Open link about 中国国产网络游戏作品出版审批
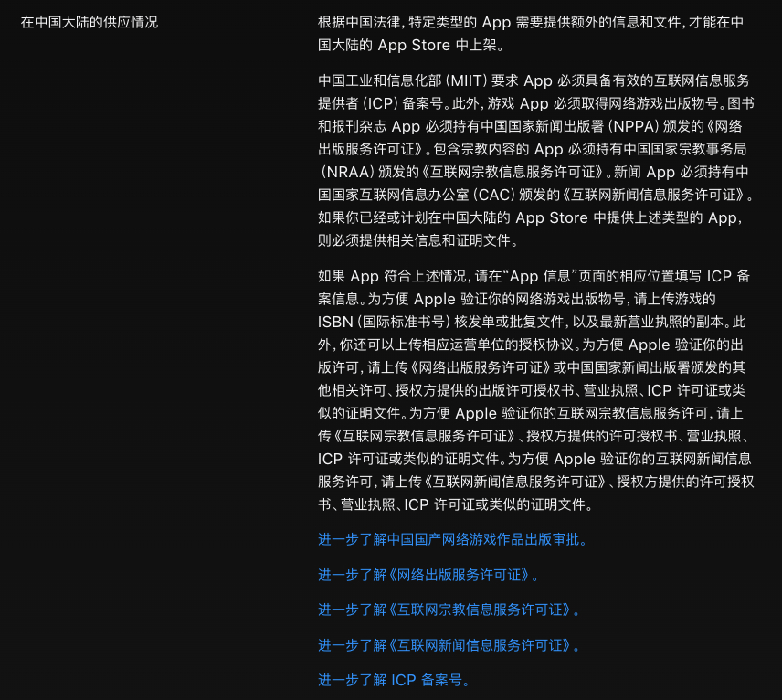Image resolution: width=782 pixels, height=700 pixels. 454,540
